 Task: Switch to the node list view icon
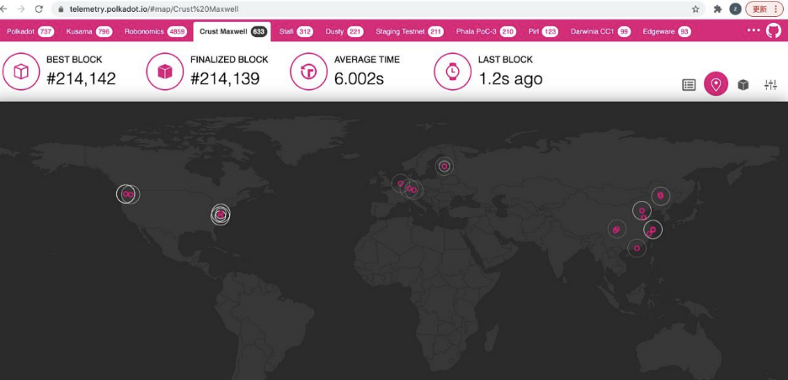tap(689, 85)
